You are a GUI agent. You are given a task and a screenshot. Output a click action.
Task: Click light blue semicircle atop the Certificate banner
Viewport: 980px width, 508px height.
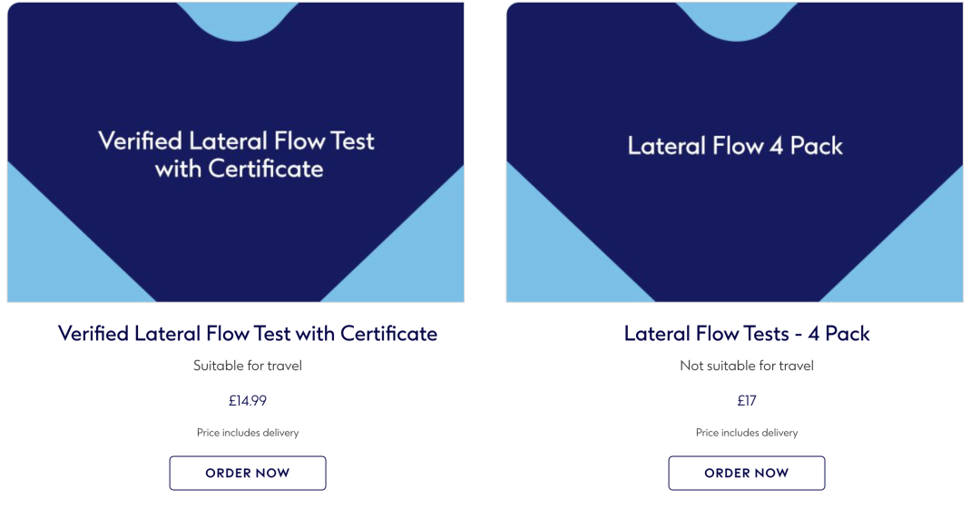238,19
